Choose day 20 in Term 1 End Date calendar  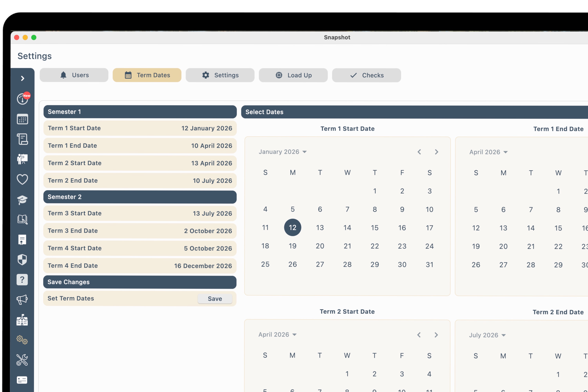click(503, 247)
